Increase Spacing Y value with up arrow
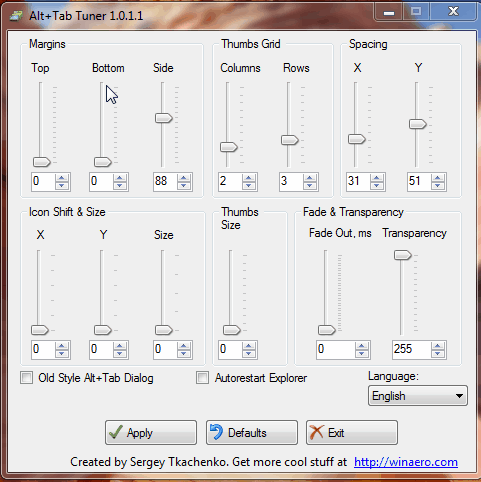This screenshot has width=481, height=482. click(x=438, y=178)
